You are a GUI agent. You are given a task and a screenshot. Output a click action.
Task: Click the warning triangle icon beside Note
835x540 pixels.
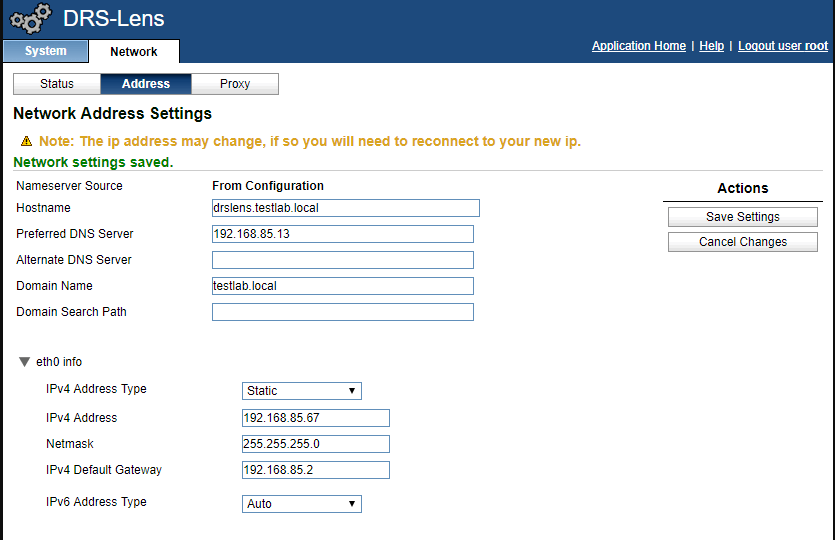[26, 141]
